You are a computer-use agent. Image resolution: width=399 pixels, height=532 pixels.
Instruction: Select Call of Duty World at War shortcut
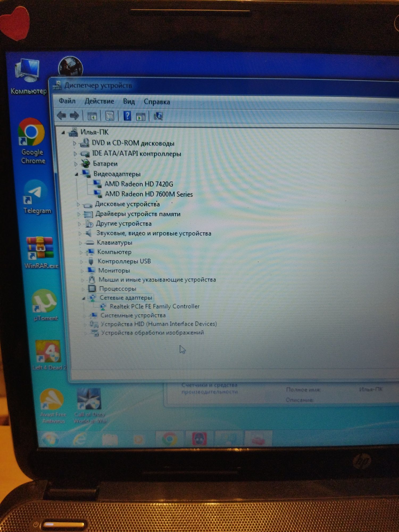pos(90,406)
